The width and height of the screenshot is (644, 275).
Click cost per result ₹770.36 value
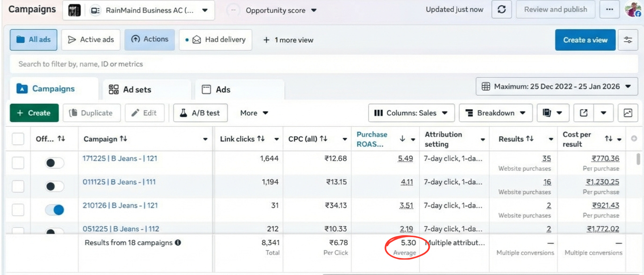point(605,158)
